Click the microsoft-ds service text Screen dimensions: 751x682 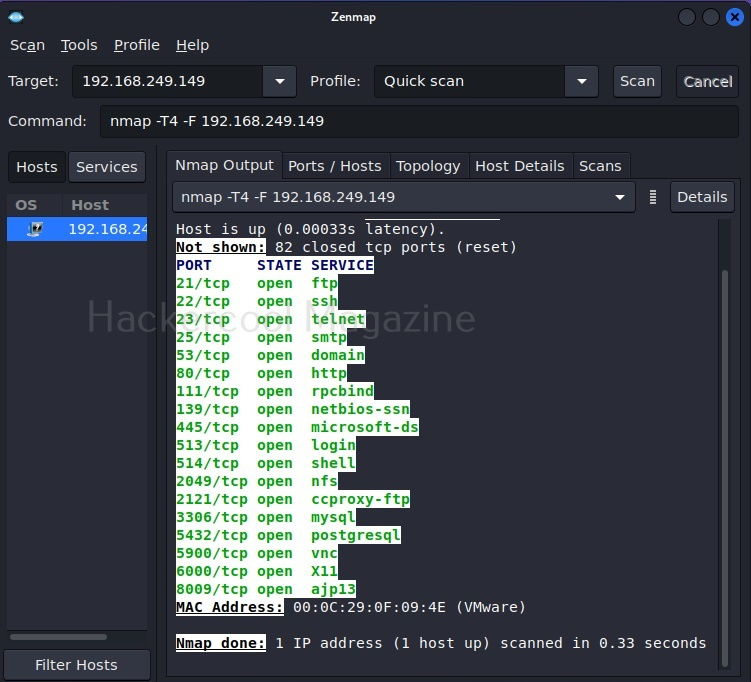point(365,427)
